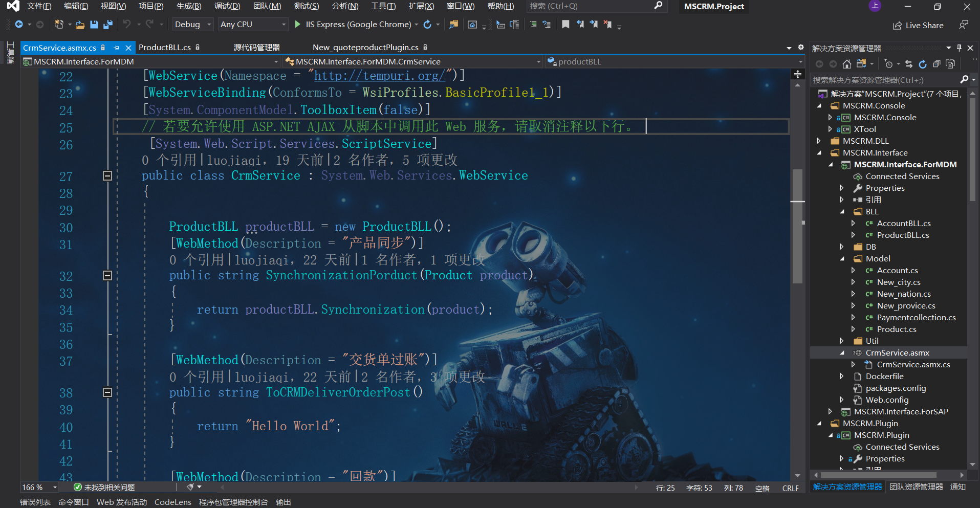Image resolution: width=980 pixels, height=508 pixels.
Task: Switch views icon in Solution Explorer
Action: (x=862, y=64)
